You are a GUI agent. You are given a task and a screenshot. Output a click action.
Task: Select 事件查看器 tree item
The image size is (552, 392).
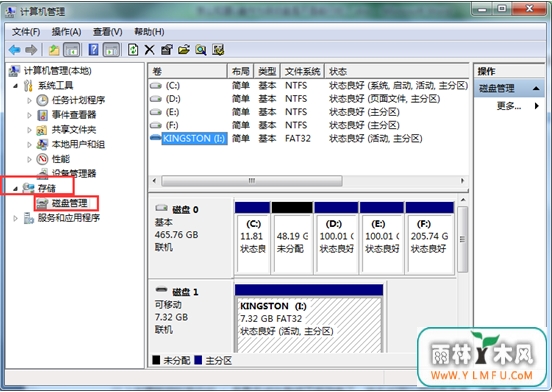[x=74, y=115]
